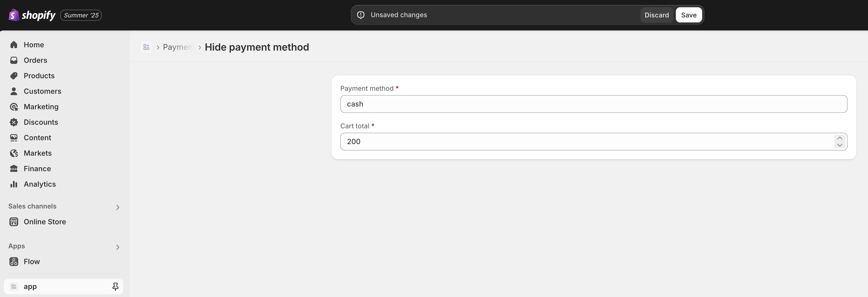Viewport: 868px width, 297px height.
Task: Save the payment customization
Action: point(689,15)
